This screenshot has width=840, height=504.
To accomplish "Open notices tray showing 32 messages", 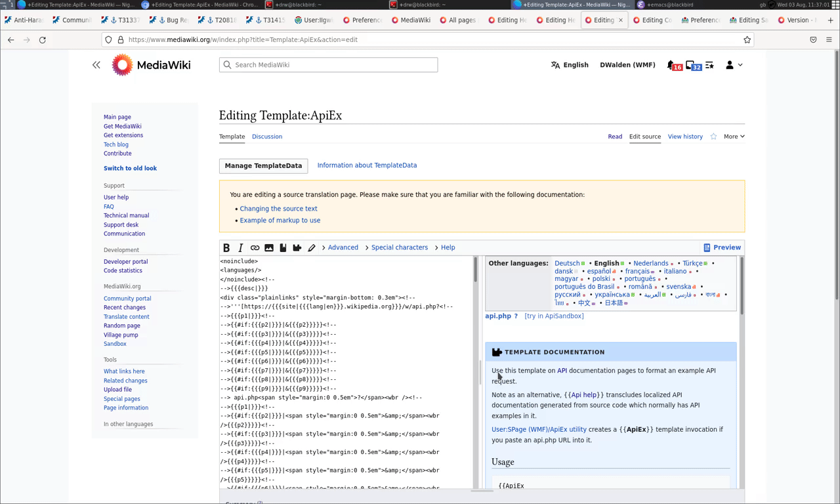I will 693,66.
